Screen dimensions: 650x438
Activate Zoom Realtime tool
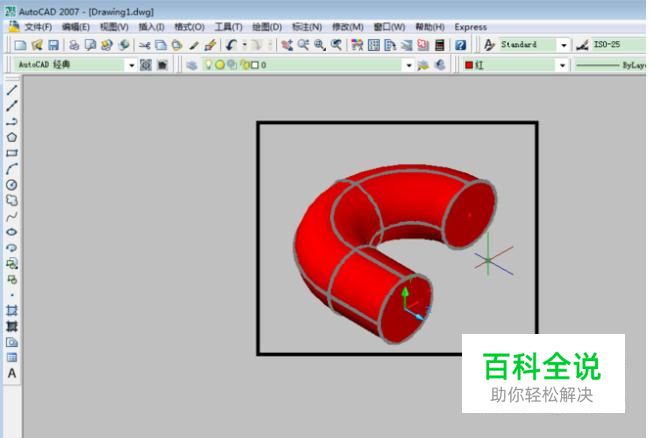tap(303, 45)
